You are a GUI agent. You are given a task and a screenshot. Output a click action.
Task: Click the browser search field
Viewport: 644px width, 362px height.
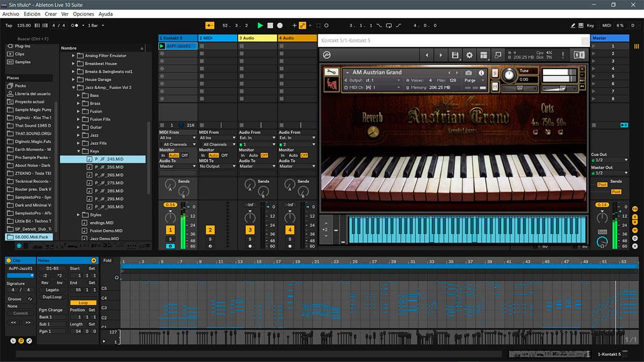(33, 39)
